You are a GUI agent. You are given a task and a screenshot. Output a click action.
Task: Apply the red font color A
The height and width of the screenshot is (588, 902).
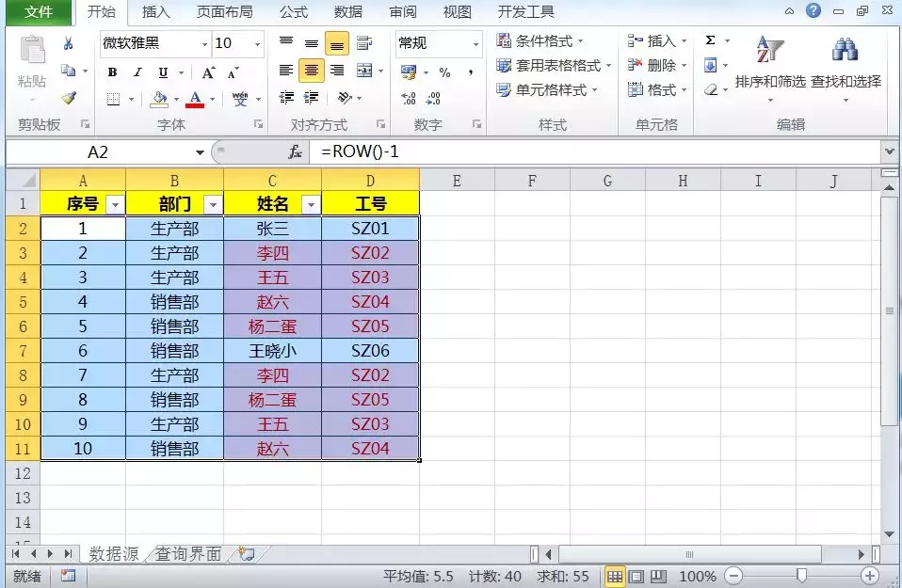(x=195, y=99)
